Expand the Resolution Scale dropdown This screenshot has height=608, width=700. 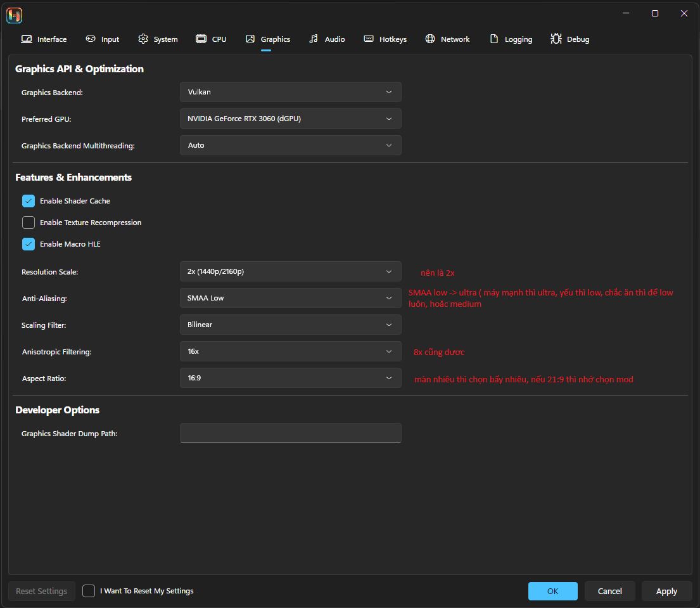(x=290, y=271)
